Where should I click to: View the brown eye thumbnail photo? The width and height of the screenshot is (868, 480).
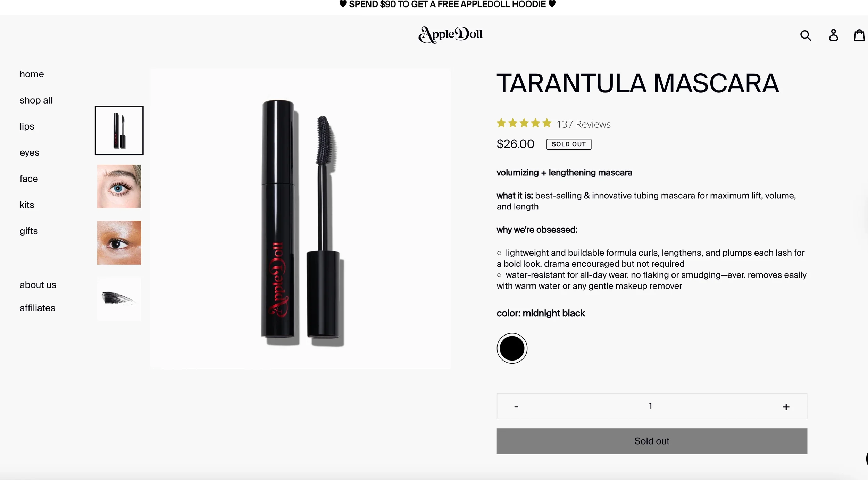coord(119,242)
